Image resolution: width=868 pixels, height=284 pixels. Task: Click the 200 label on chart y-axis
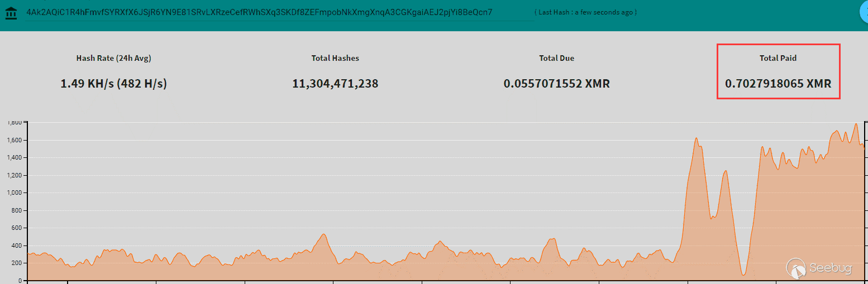[16, 263]
